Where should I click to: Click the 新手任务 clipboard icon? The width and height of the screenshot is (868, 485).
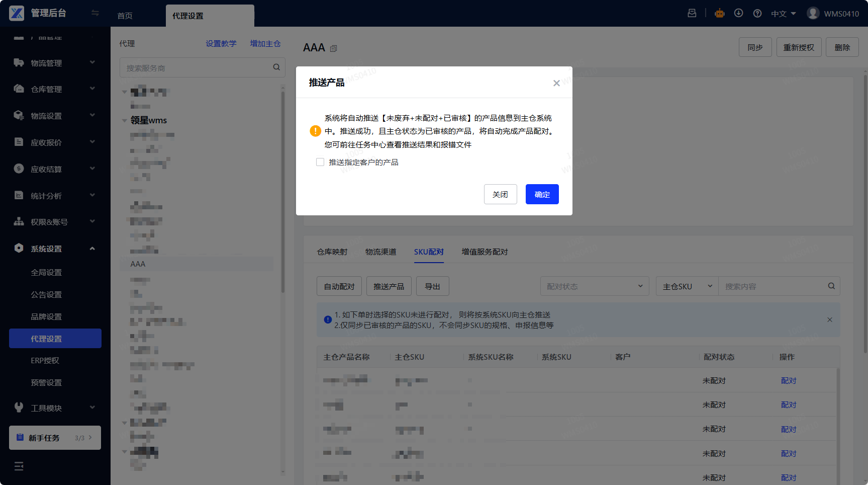(20, 437)
